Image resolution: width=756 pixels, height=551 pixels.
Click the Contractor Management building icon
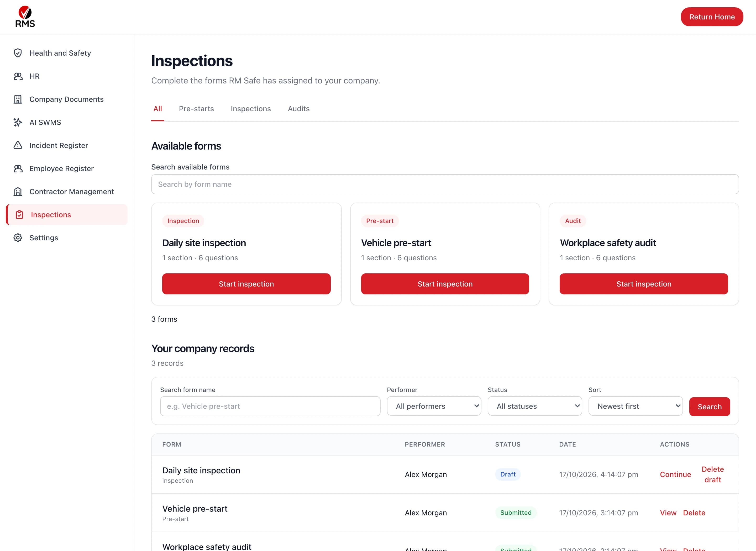click(x=18, y=192)
